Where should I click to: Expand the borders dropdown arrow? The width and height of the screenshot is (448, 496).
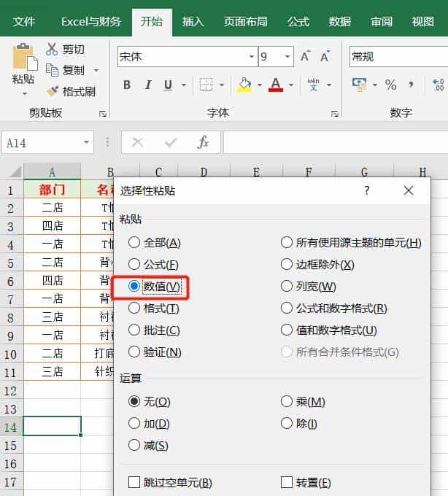(x=222, y=85)
